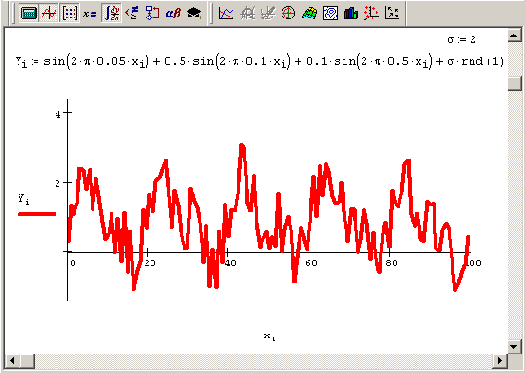Open the Symbolic Keyword toolbar (graduation cap)

pos(194,13)
